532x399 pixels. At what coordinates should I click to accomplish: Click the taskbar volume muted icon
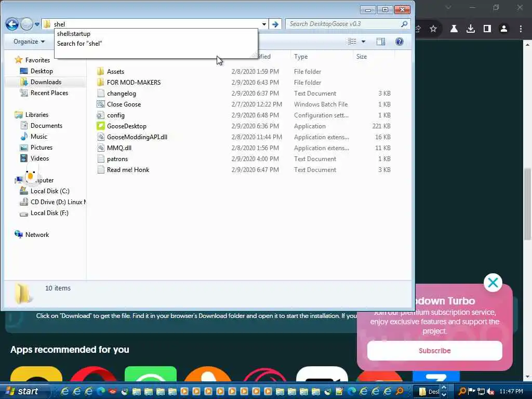[490, 392]
